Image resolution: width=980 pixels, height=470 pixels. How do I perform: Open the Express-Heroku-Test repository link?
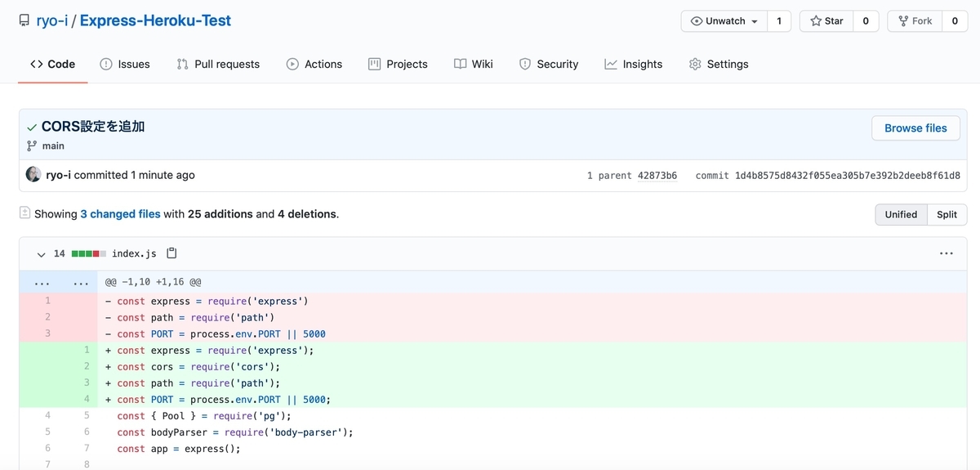point(155,20)
